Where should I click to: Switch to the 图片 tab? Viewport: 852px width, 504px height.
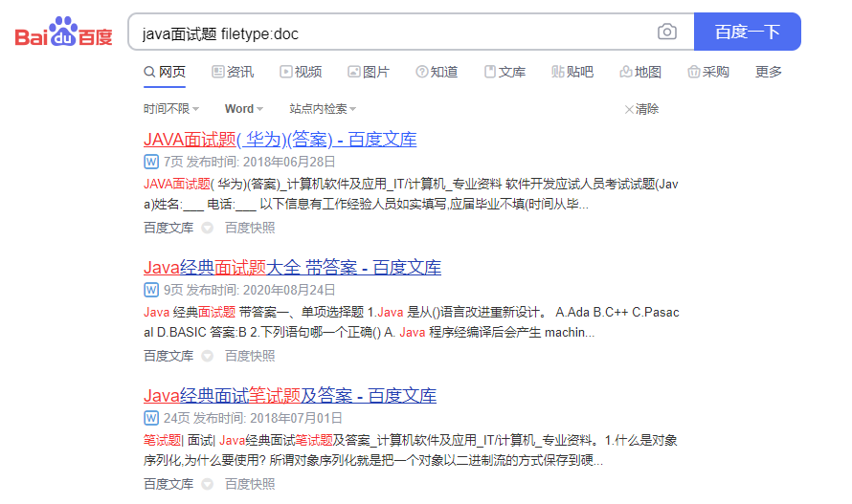tap(369, 73)
